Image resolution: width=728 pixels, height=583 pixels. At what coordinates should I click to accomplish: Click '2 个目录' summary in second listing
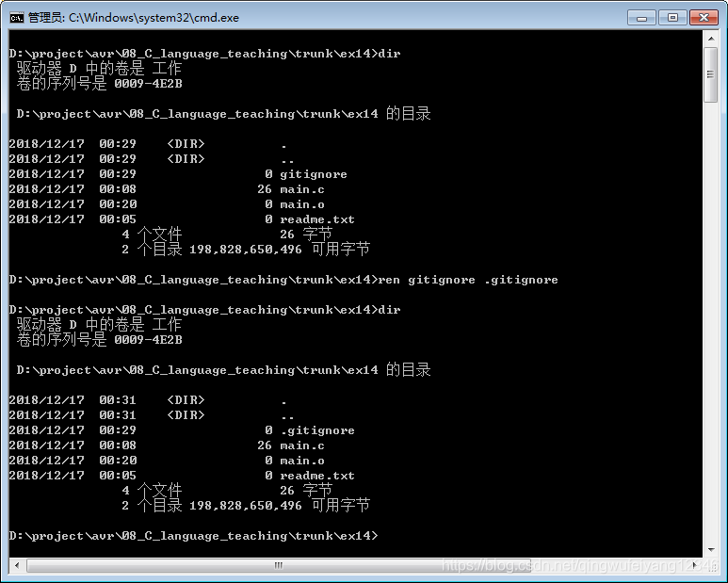[152, 506]
